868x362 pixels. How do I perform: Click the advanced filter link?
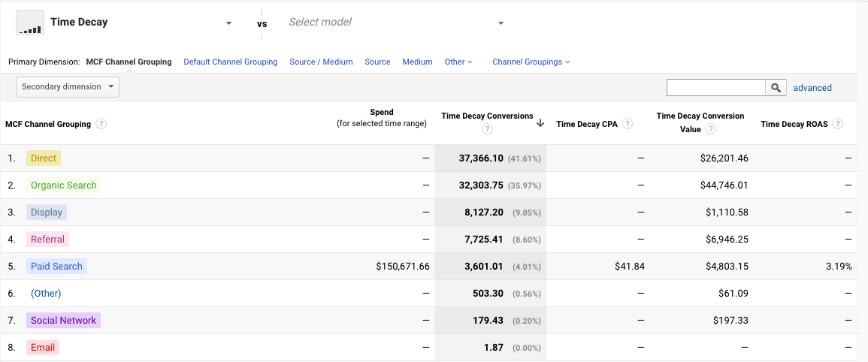pyautogui.click(x=812, y=88)
